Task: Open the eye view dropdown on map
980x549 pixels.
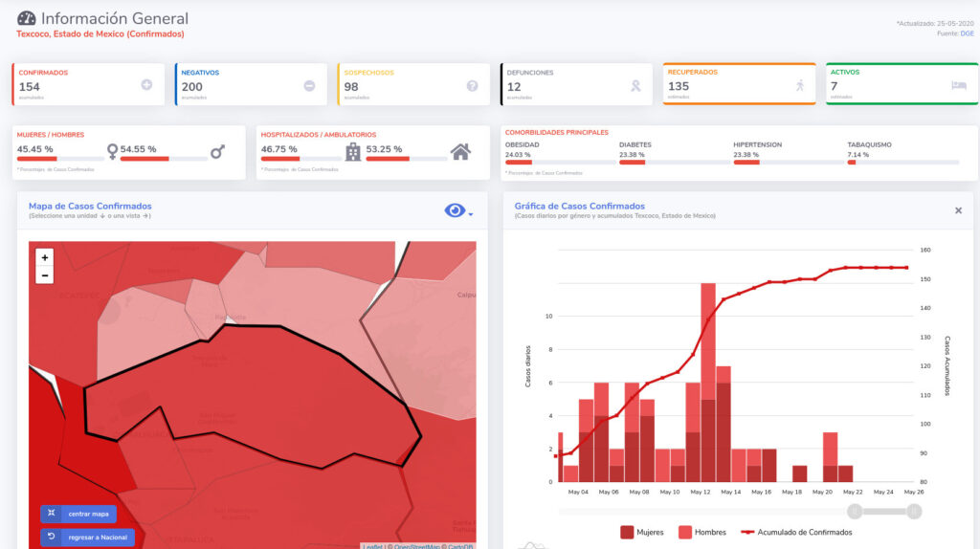Action: point(458,210)
